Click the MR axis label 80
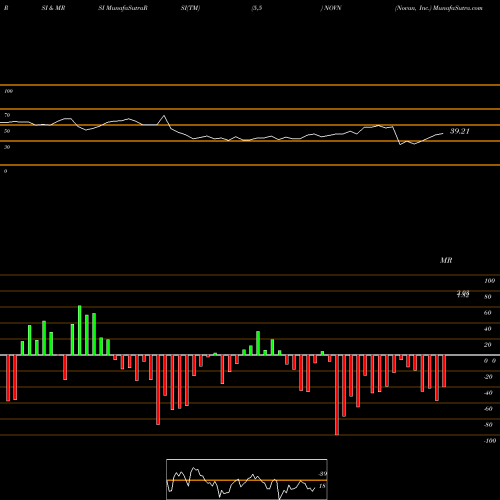Viewport: 500px width, 500px height. tap(488, 297)
